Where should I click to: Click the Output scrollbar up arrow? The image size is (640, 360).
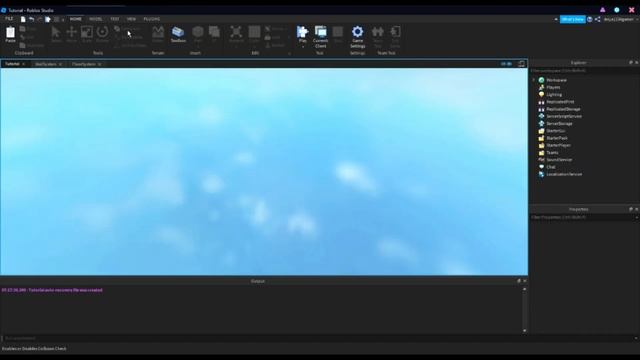[524, 289]
